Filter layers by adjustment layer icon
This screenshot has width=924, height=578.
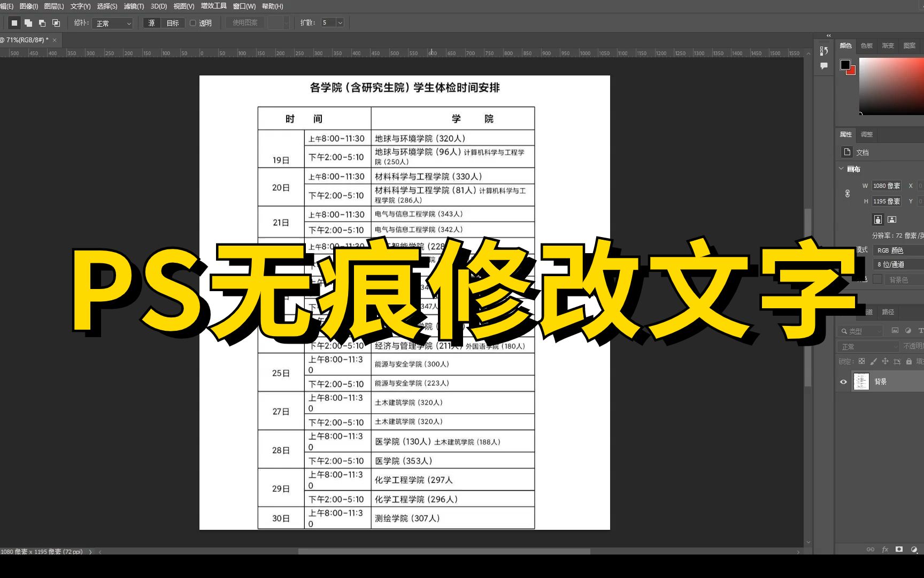(x=908, y=331)
